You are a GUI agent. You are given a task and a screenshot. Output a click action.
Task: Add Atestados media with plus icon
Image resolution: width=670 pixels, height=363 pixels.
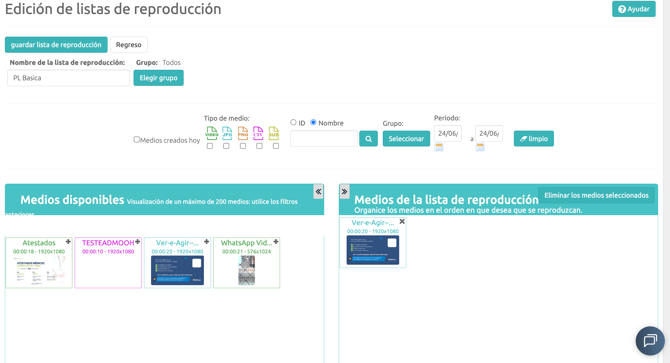[x=68, y=242]
